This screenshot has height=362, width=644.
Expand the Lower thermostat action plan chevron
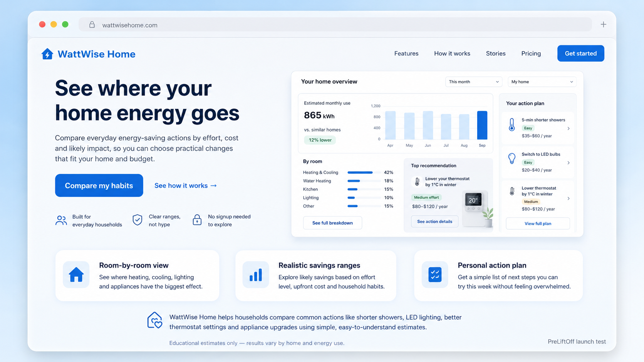tap(569, 199)
